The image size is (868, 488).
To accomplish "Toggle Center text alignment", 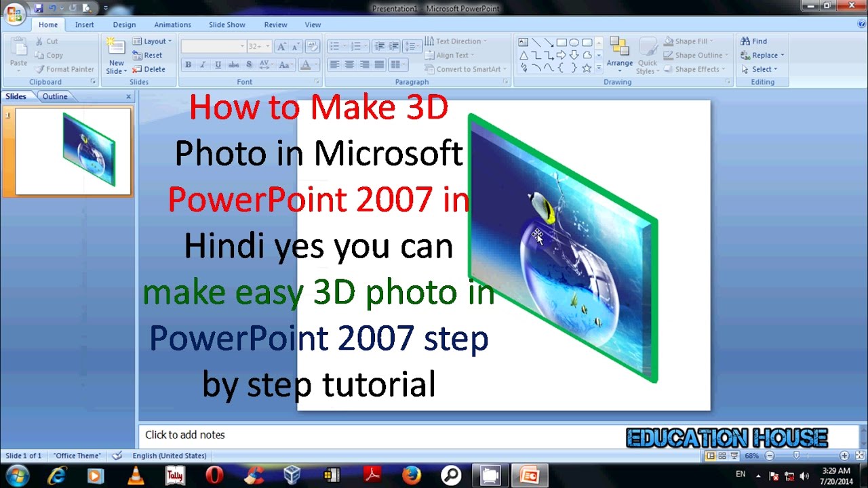I will tap(349, 65).
